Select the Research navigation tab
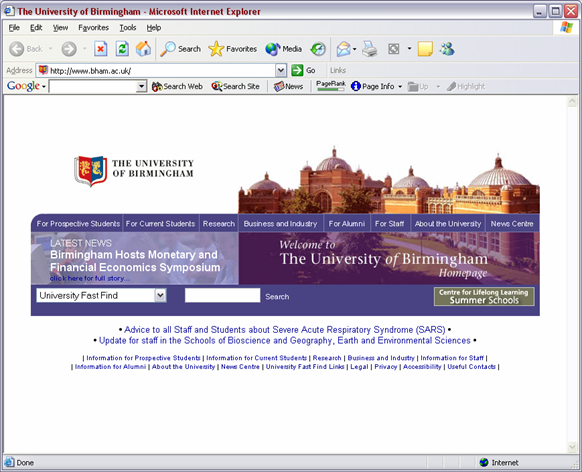 click(x=219, y=223)
